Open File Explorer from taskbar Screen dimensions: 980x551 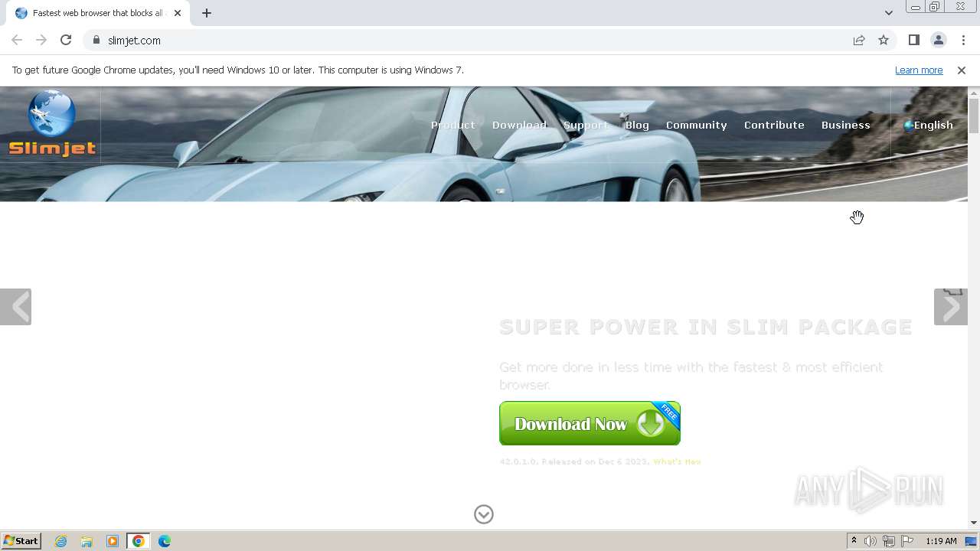pos(87,541)
